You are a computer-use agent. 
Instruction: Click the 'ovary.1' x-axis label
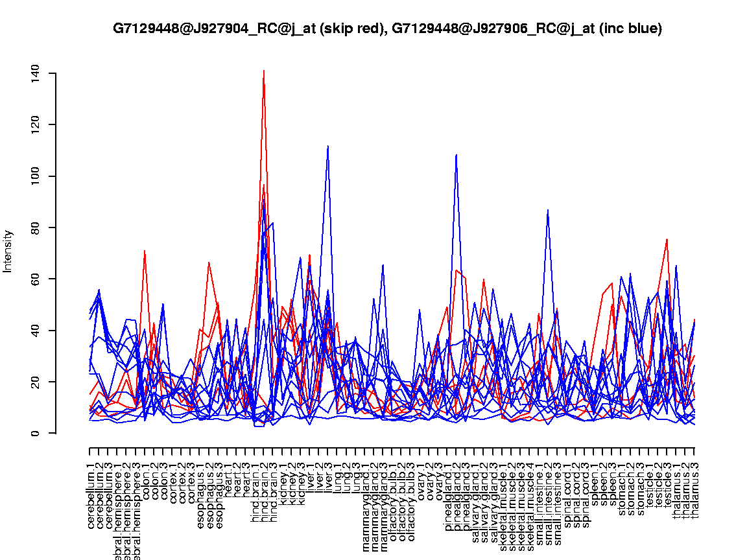[420, 484]
